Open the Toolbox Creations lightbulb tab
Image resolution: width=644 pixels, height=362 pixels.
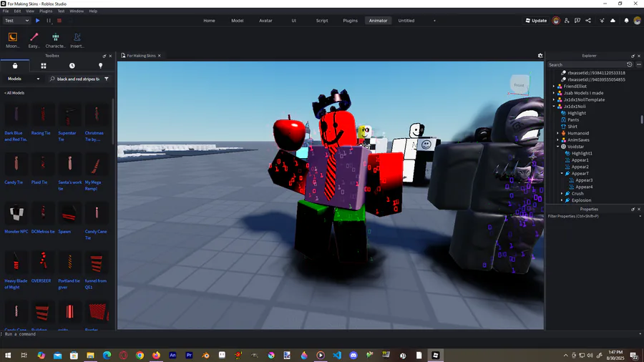click(101, 66)
